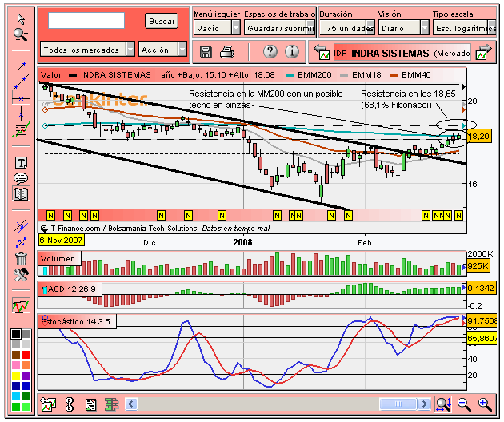Click the green alignment bars icon

(x=111, y=404)
